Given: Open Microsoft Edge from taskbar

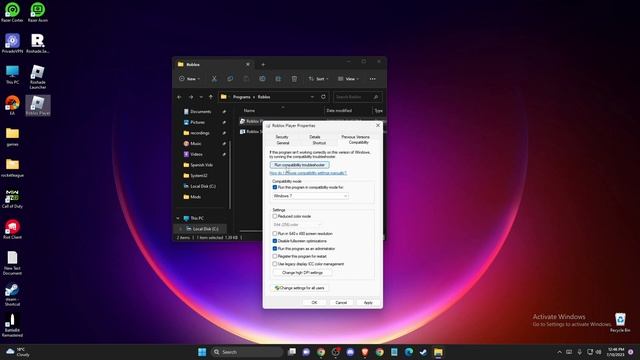Looking at the screenshot, I should point(409,352).
